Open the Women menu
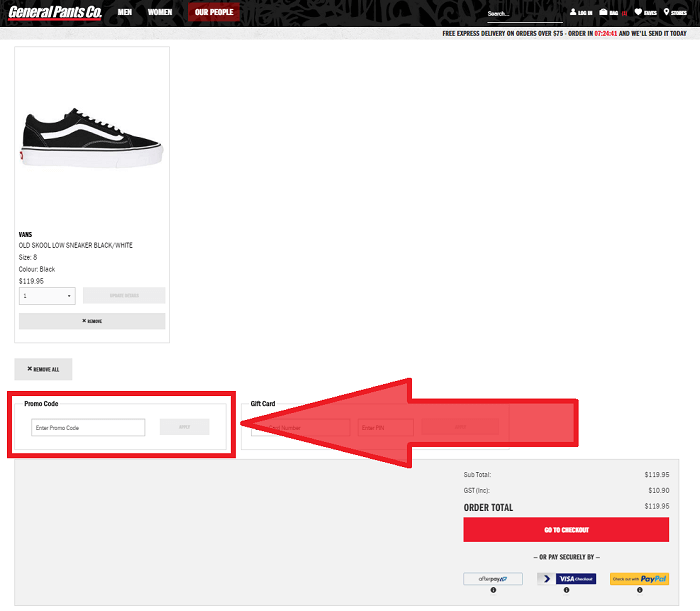 pos(160,13)
